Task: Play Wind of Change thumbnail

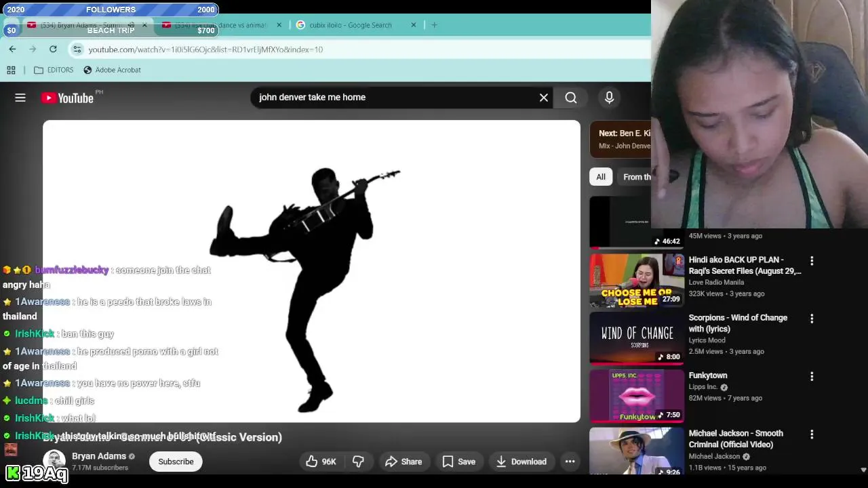Action: (x=637, y=339)
